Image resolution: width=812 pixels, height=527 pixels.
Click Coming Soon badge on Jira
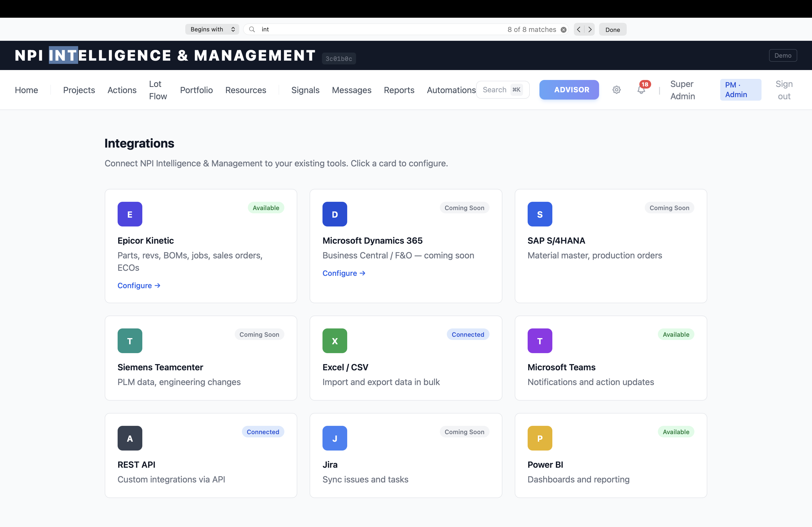tap(464, 432)
